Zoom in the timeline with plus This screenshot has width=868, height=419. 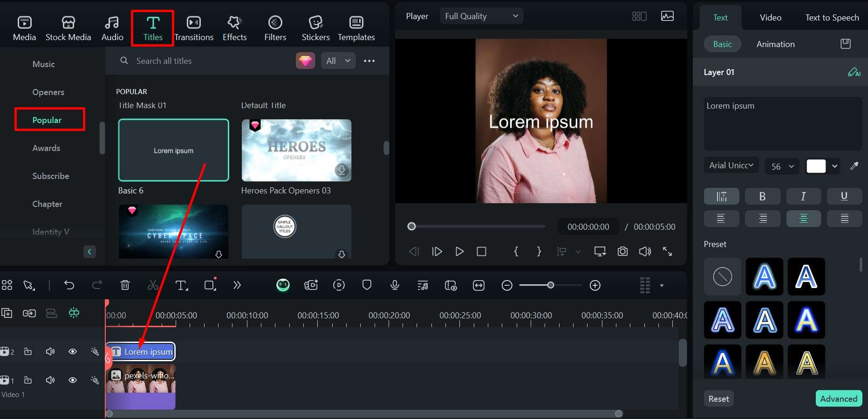595,285
